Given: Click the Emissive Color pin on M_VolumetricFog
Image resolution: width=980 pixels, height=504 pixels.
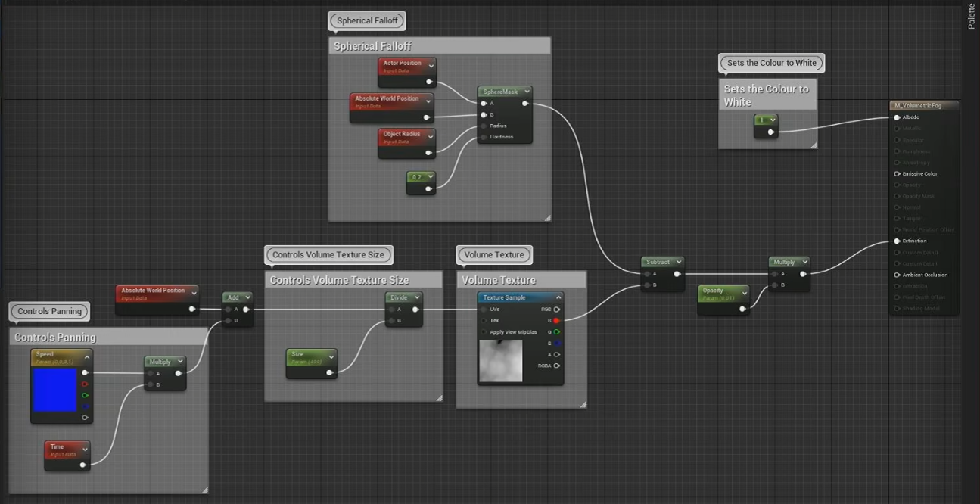Looking at the screenshot, I should tap(897, 174).
